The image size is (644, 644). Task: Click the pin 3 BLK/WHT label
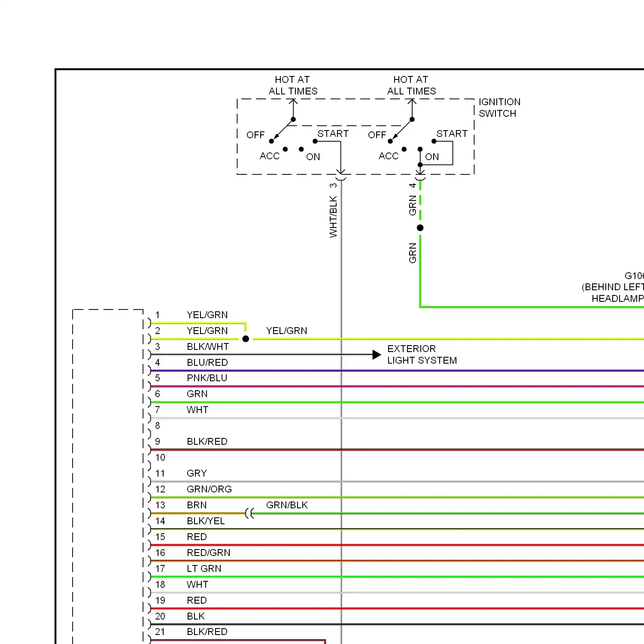click(x=208, y=346)
